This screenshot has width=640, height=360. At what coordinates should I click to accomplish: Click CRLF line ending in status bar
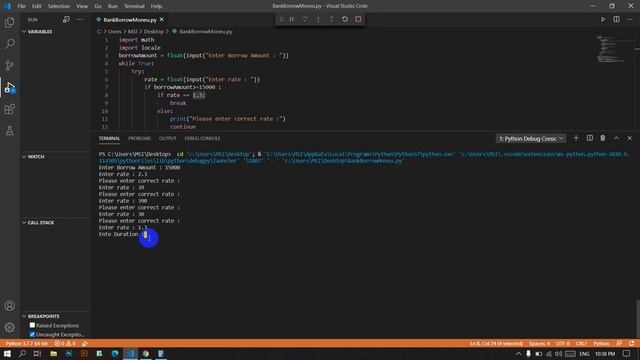coord(581,344)
